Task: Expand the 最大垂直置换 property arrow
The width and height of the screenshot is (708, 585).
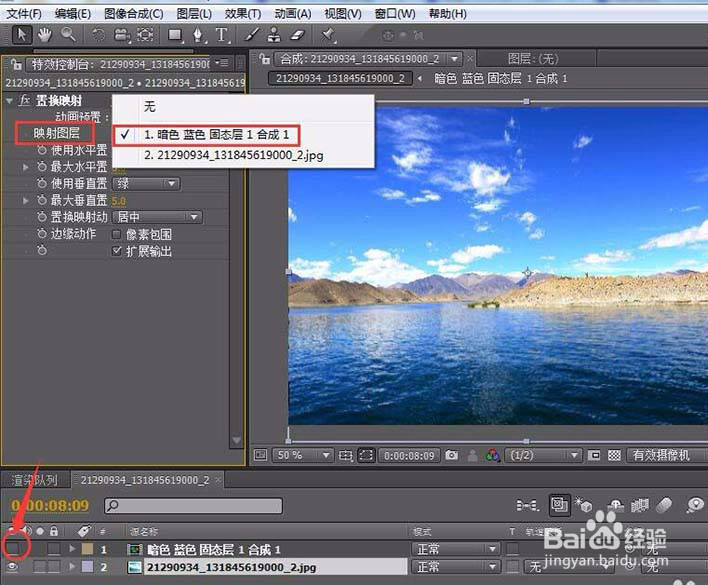Action: [26, 200]
